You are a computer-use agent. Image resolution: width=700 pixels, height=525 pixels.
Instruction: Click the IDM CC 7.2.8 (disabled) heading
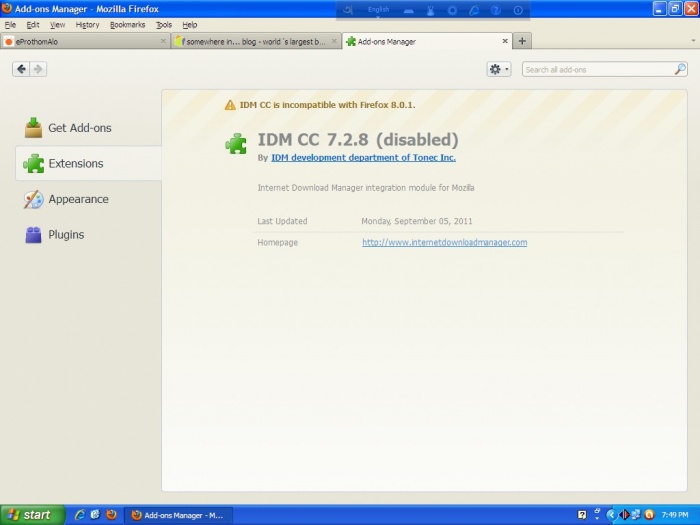[358, 140]
